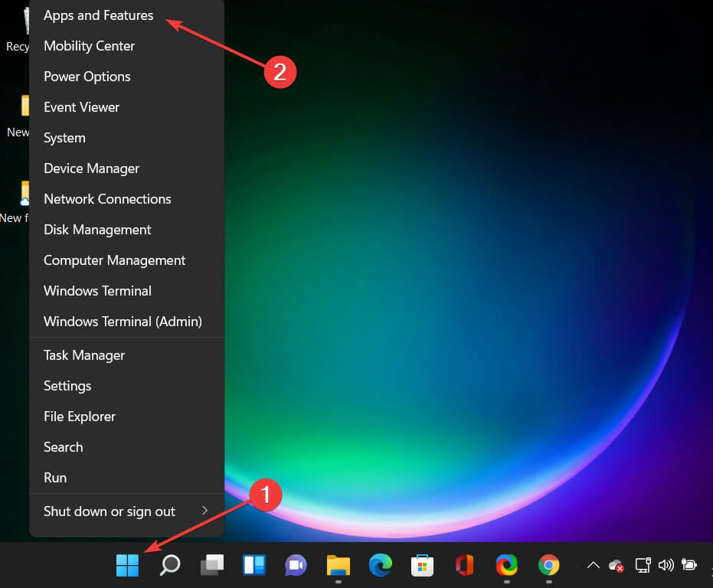Show hidden icons in the system tray

pos(594,565)
